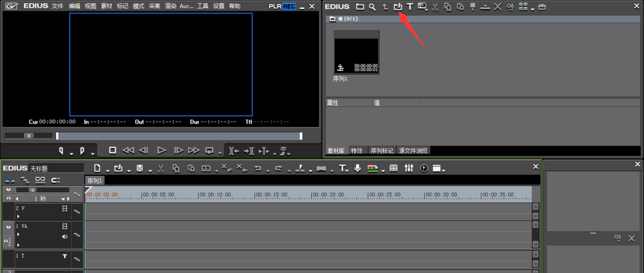Open the bin view mode dropdown arrow
The image size is (644, 273).
tap(532, 8)
